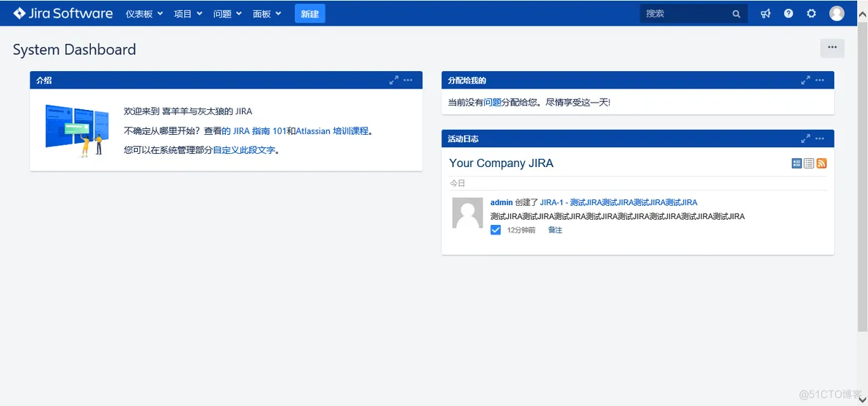
Task: Open the user profile avatar menu
Action: tap(836, 14)
